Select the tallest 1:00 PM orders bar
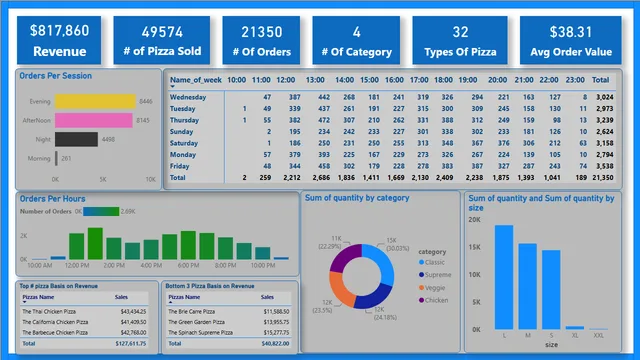This screenshot has width=640, height=360. pos(95,243)
